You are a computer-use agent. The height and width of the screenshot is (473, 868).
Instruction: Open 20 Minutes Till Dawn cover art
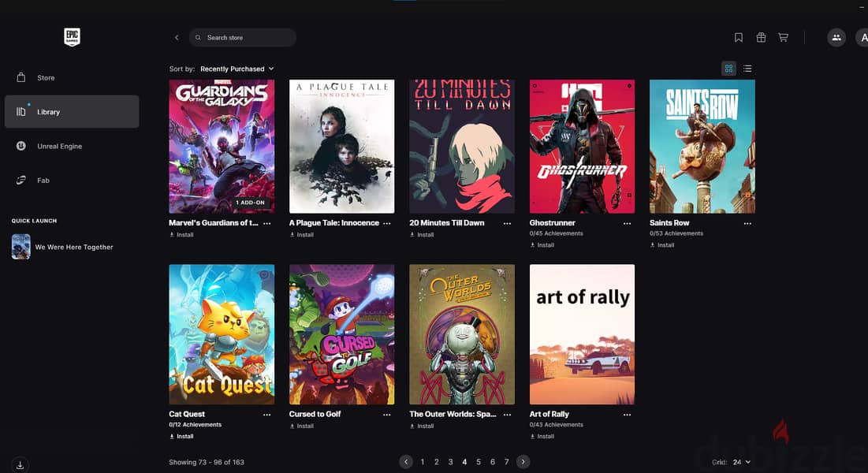(x=462, y=146)
